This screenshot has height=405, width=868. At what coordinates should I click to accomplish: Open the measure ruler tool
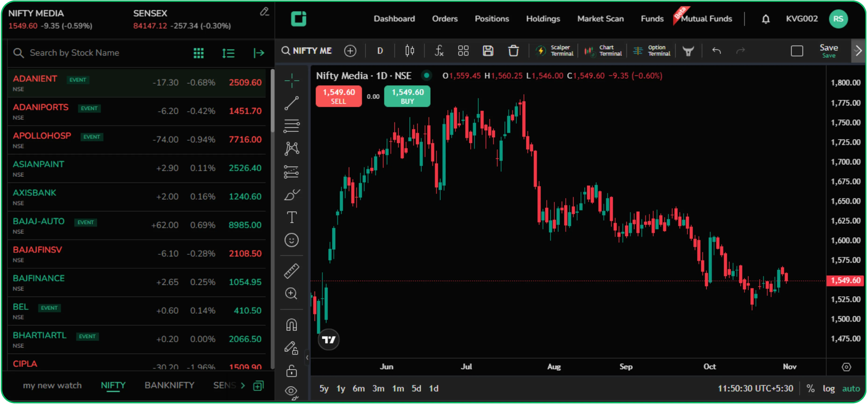click(x=292, y=271)
